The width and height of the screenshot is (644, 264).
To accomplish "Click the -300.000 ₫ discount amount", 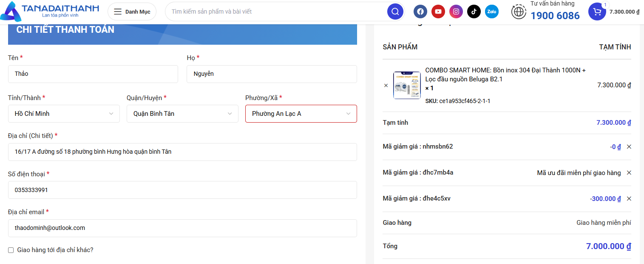I will tap(605, 199).
